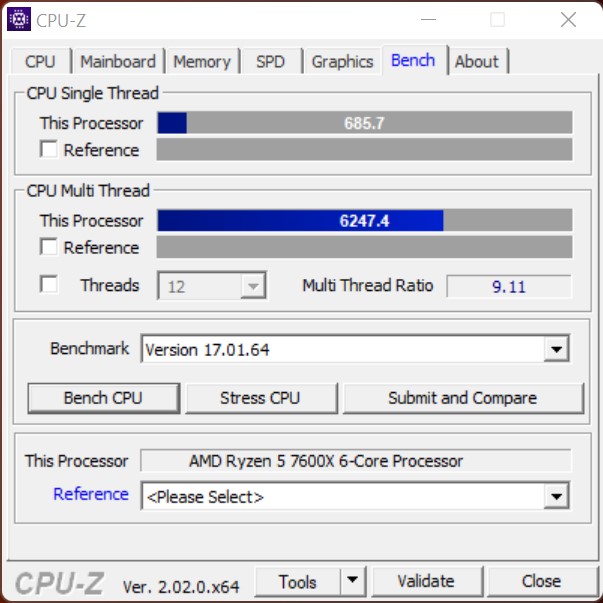Click the Multi Thread progress bar showing 6247.4

click(365, 221)
